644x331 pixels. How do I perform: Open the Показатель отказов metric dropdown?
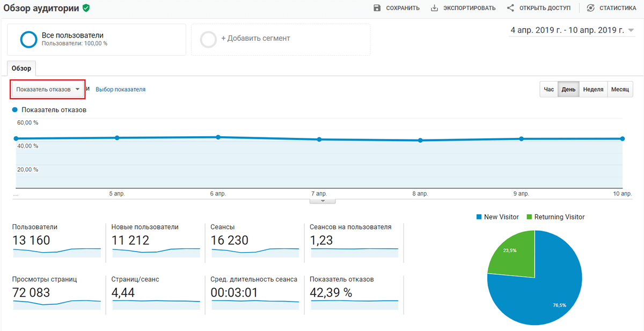coord(48,90)
